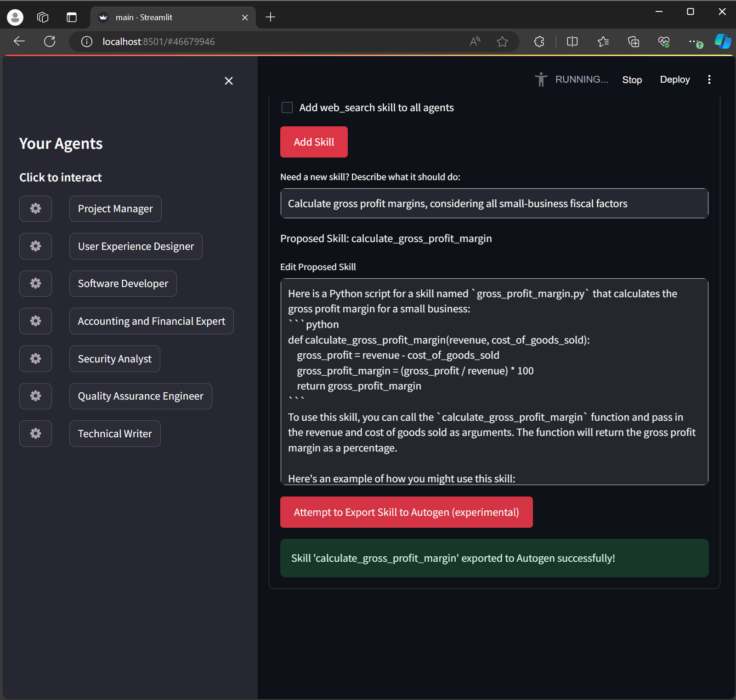The width and height of the screenshot is (736, 700).
Task: Open a new browser tab
Action: coord(271,17)
